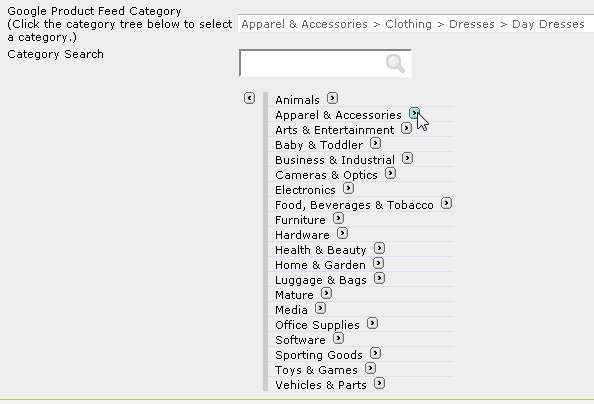Expand Business & Industrial arrow icon

coord(407,158)
